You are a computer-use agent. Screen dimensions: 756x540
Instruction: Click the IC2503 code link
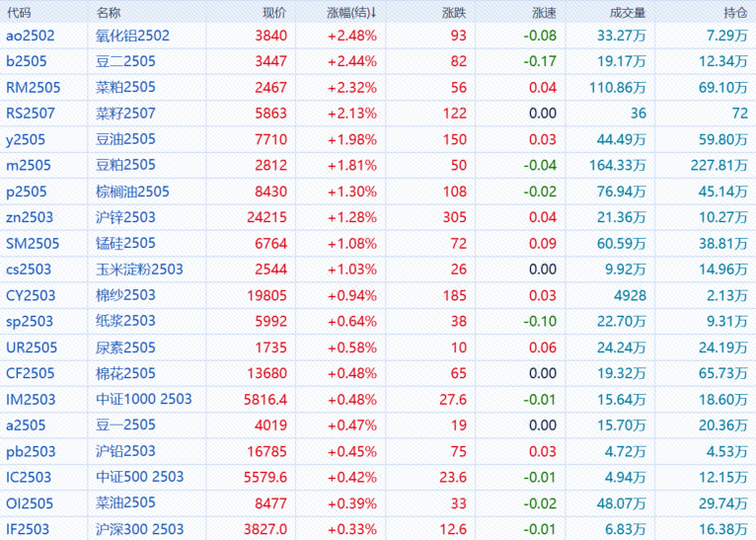[30, 477]
